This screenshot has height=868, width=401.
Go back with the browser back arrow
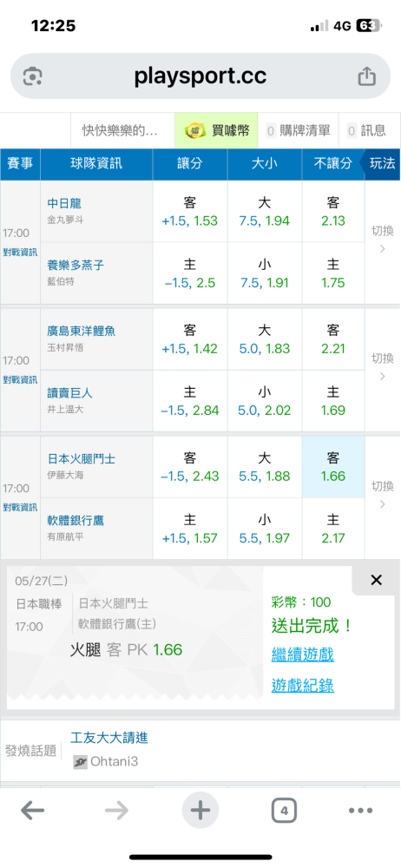click(x=33, y=811)
